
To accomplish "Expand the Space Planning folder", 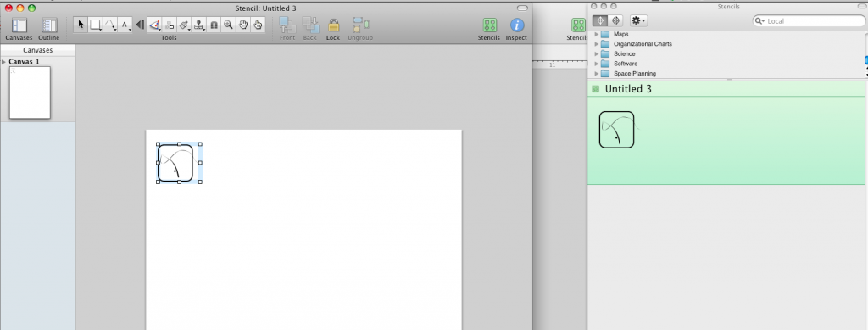I will tap(597, 74).
